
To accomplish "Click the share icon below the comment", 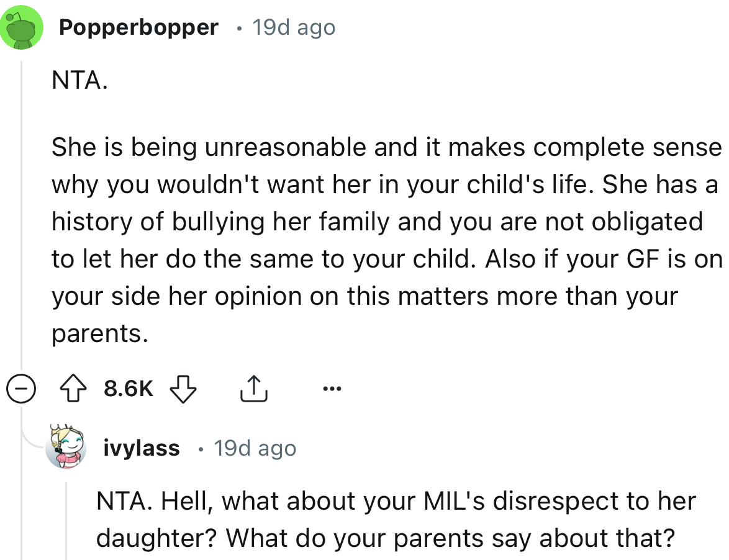I will pyautogui.click(x=253, y=389).
